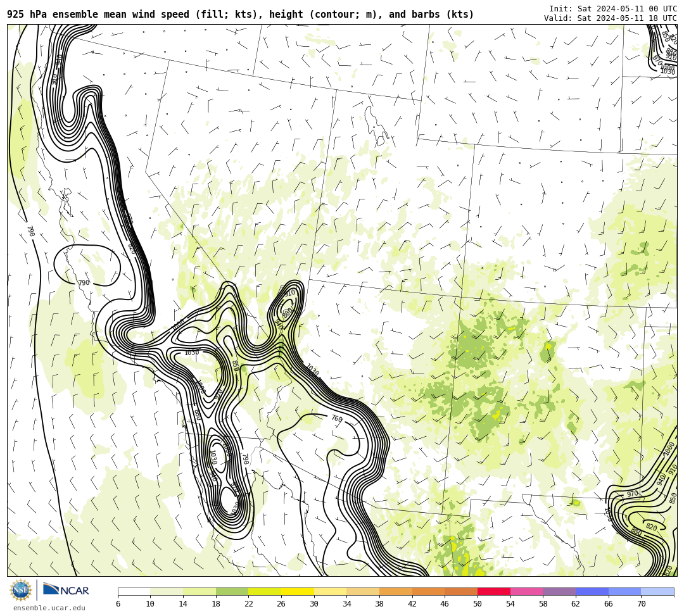Pick the pale yellow 30–34 kt swatch
Viewport: 684px width, 616px height.
tap(330, 591)
